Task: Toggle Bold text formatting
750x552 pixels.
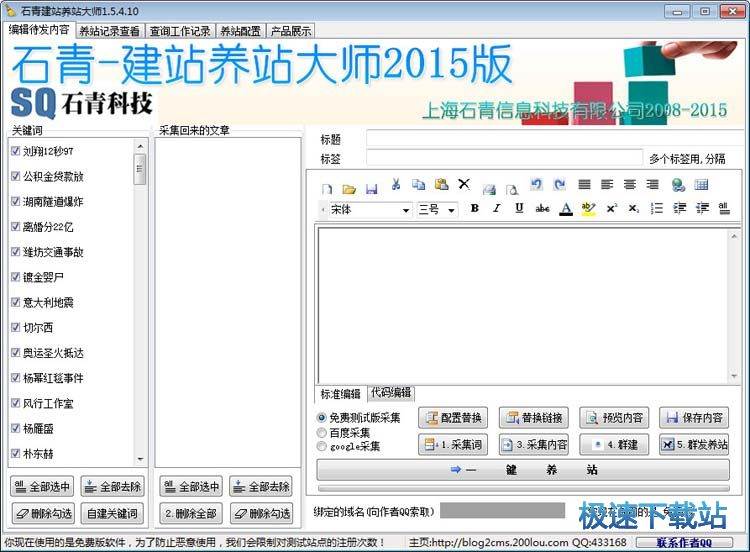Action: click(x=474, y=209)
